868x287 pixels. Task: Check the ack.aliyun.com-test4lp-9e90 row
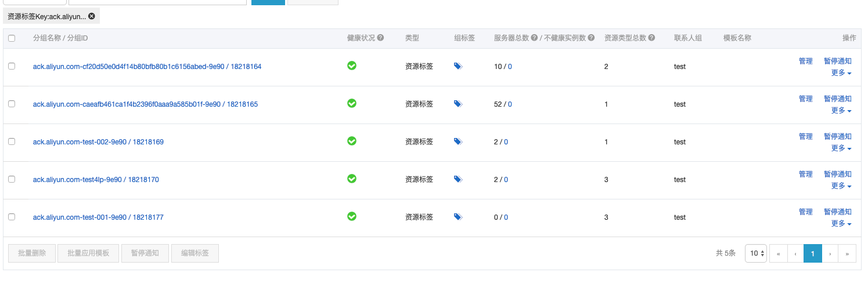click(12, 179)
